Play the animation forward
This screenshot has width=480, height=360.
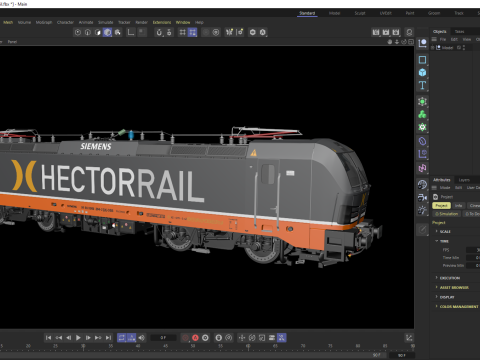point(78,338)
